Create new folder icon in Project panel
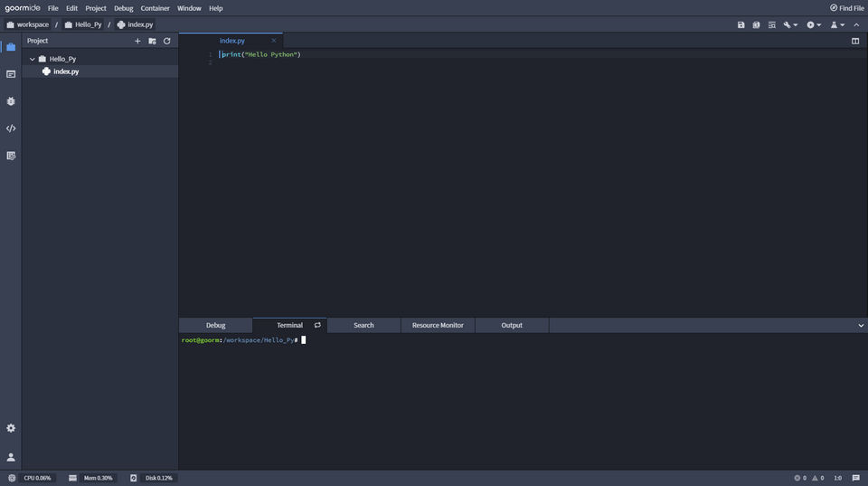Screen dimensions: 868x486 [152, 41]
